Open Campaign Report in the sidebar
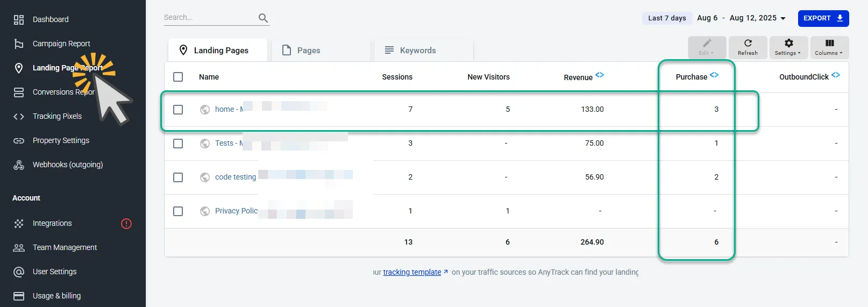This screenshot has height=307, width=868. point(61,44)
